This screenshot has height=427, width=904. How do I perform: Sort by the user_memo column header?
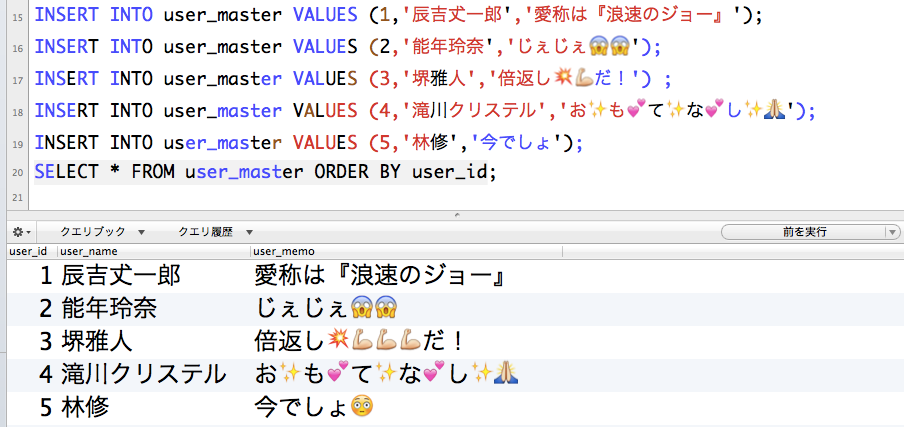pos(406,251)
